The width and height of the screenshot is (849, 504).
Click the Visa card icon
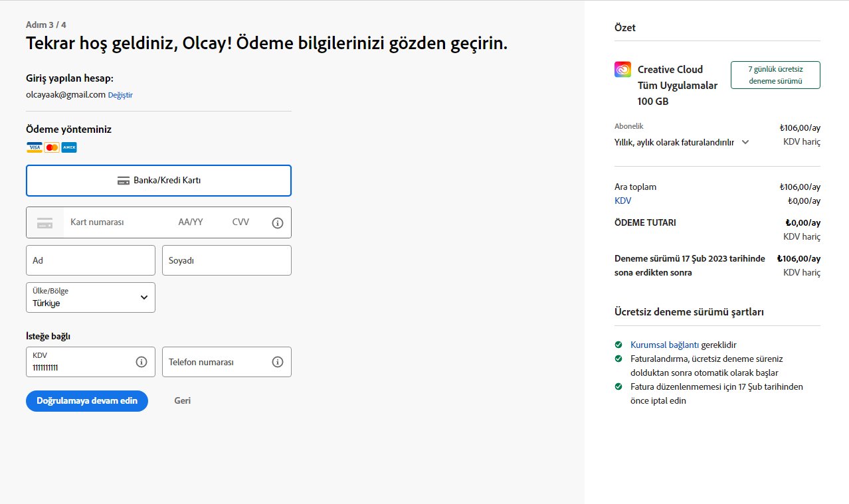coord(34,147)
